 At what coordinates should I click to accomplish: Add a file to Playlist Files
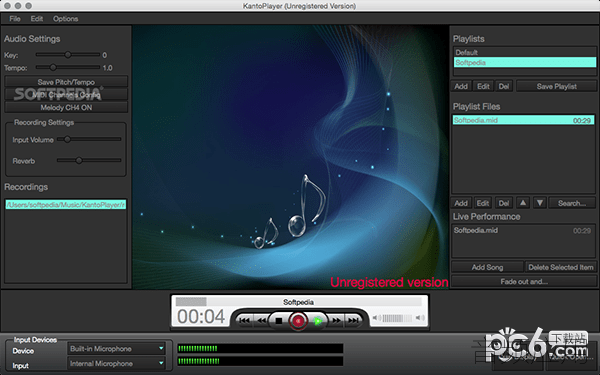click(x=461, y=203)
